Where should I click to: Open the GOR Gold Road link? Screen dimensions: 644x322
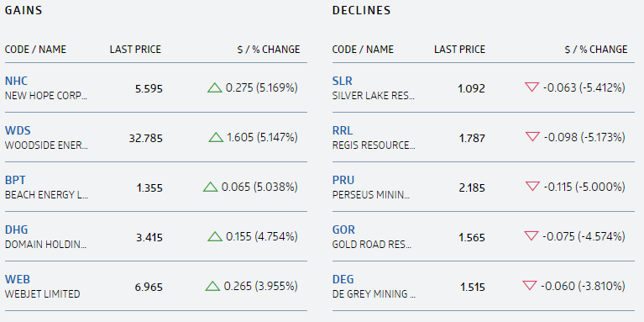pos(343,230)
